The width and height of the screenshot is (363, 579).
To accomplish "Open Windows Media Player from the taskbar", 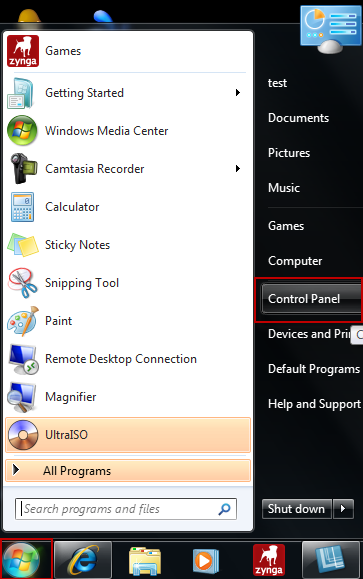I will click(206, 561).
